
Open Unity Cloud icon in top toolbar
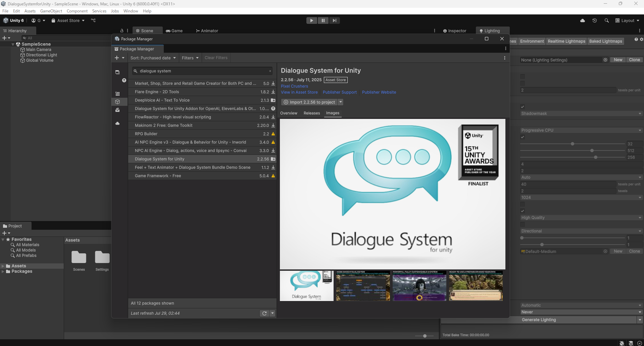(583, 20)
